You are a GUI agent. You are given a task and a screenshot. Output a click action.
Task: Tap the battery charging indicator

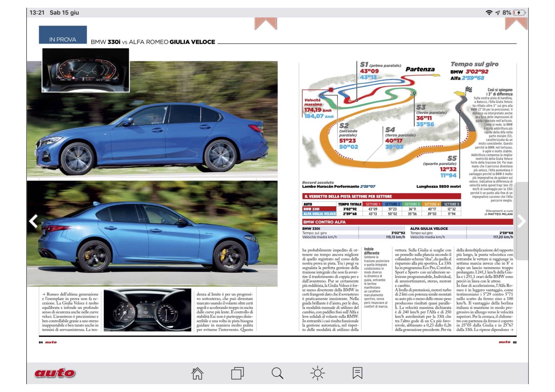coord(519,13)
